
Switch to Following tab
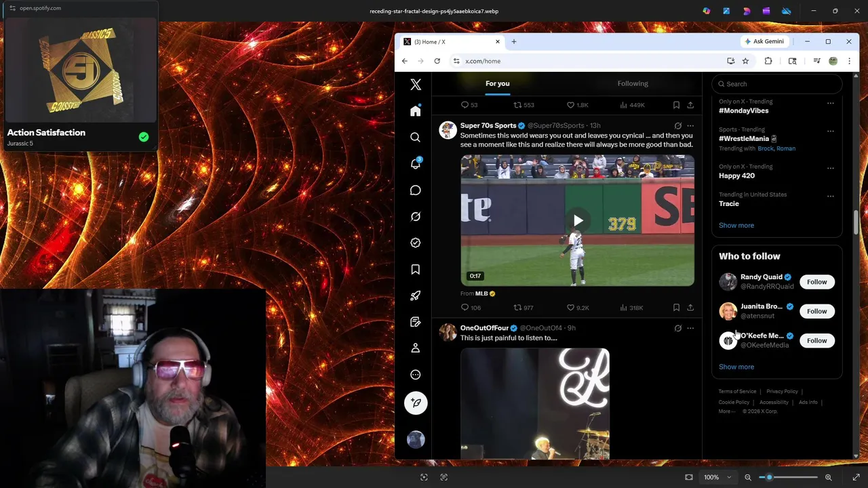pyautogui.click(x=633, y=83)
